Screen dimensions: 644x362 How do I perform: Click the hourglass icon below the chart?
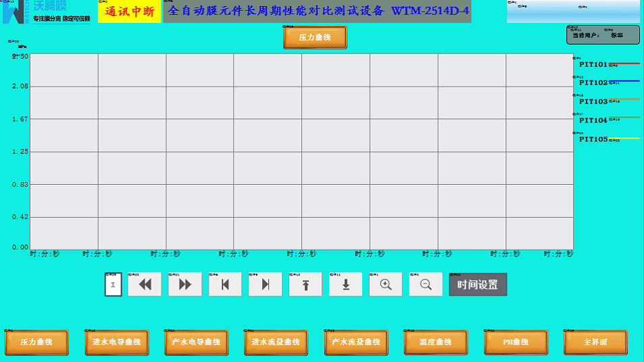(x=113, y=285)
